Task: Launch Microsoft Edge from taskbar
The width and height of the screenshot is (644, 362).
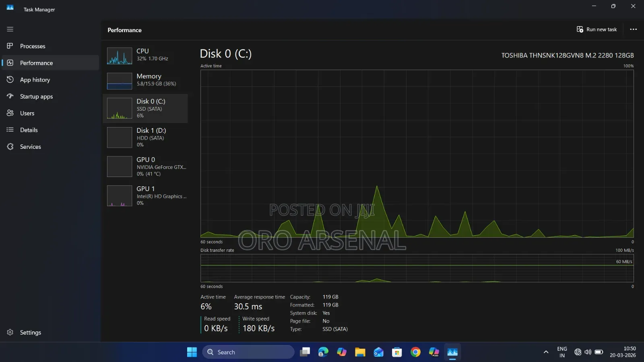Action: click(323, 352)
